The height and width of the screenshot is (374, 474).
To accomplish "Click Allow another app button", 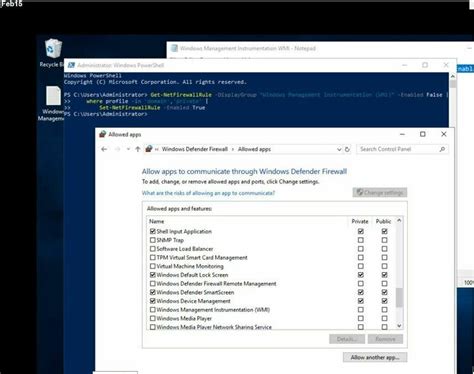I will pyautogui.click(x=375, y=357).
